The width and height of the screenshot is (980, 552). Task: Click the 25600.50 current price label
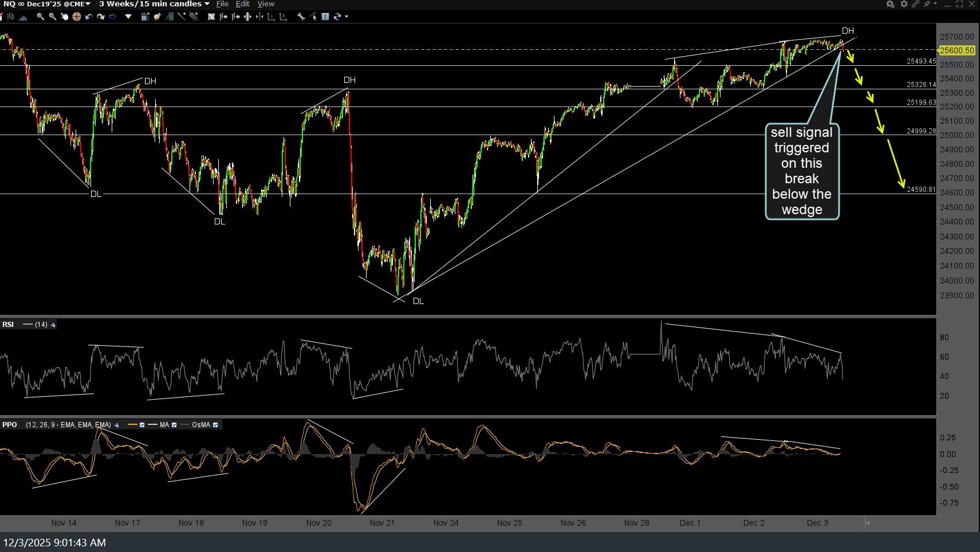pos(957,50)
